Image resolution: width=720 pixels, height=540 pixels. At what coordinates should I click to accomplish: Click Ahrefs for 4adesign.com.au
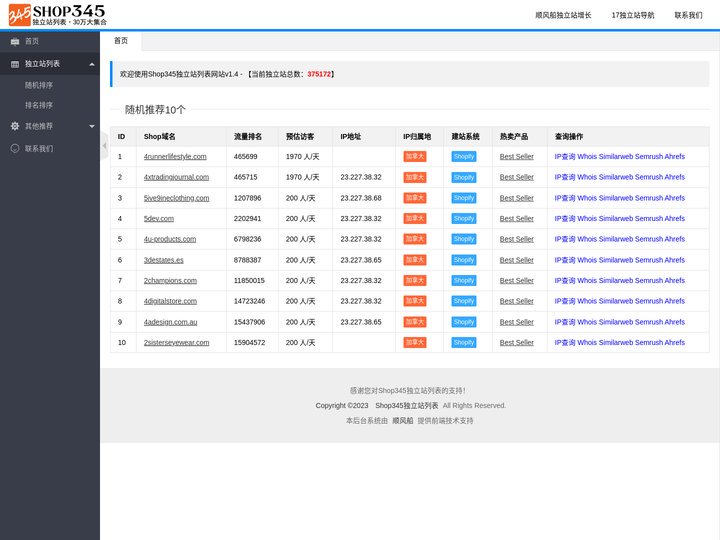[675, 322]
